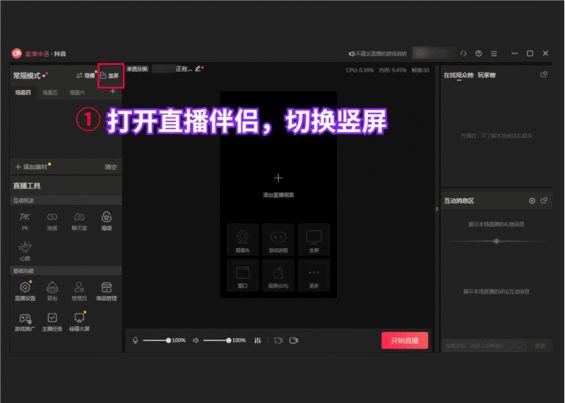
Task: Open the 主播任务 checklist tool
Action: click(x=52, y=322)
